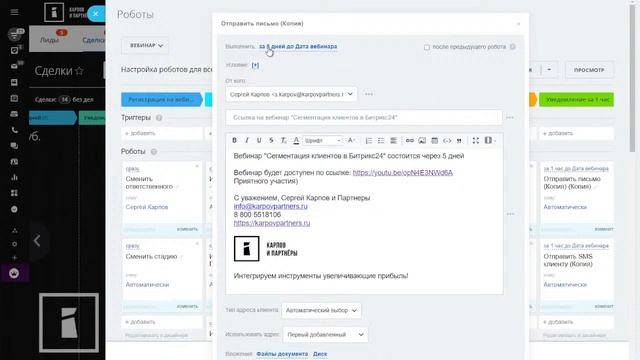This screenshot has width=640, height=360.
Task: Insert a hyperlink in email body
Action: click(409, 140)
